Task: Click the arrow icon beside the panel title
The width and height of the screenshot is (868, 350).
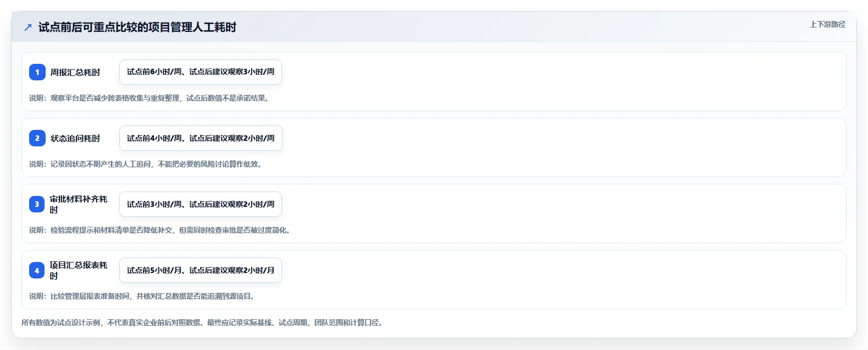Action: [x=28, y=27]
